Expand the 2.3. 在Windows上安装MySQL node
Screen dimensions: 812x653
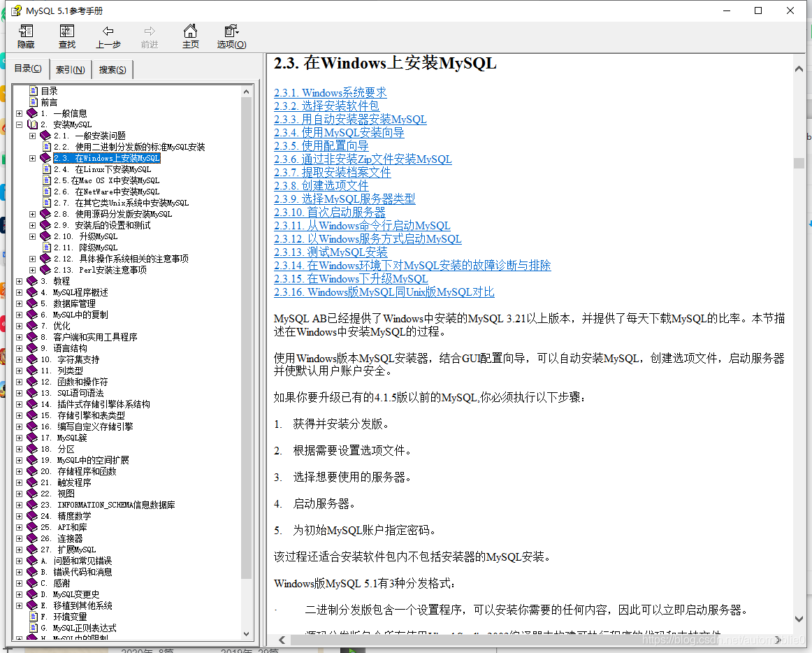pos(32,158)
